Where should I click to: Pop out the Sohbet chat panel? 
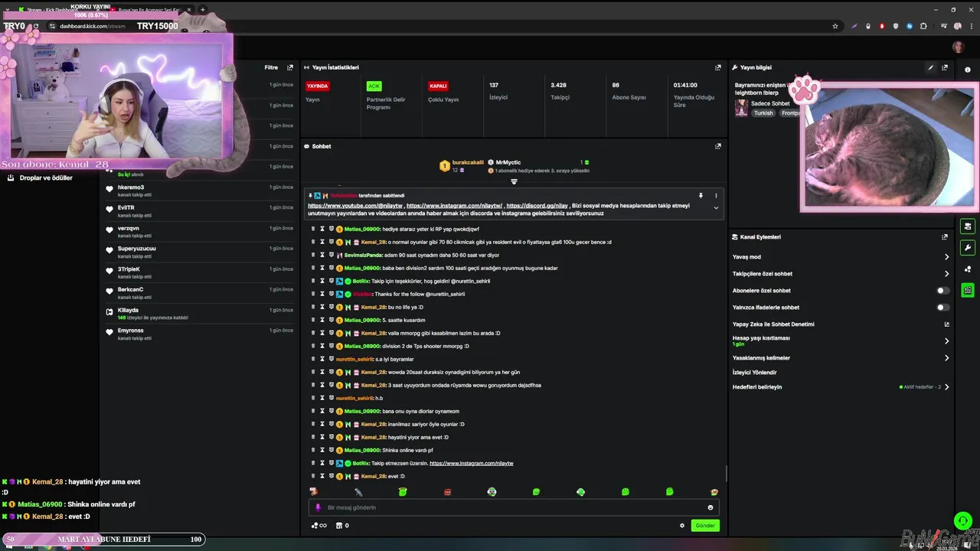[x=717, y=146]
